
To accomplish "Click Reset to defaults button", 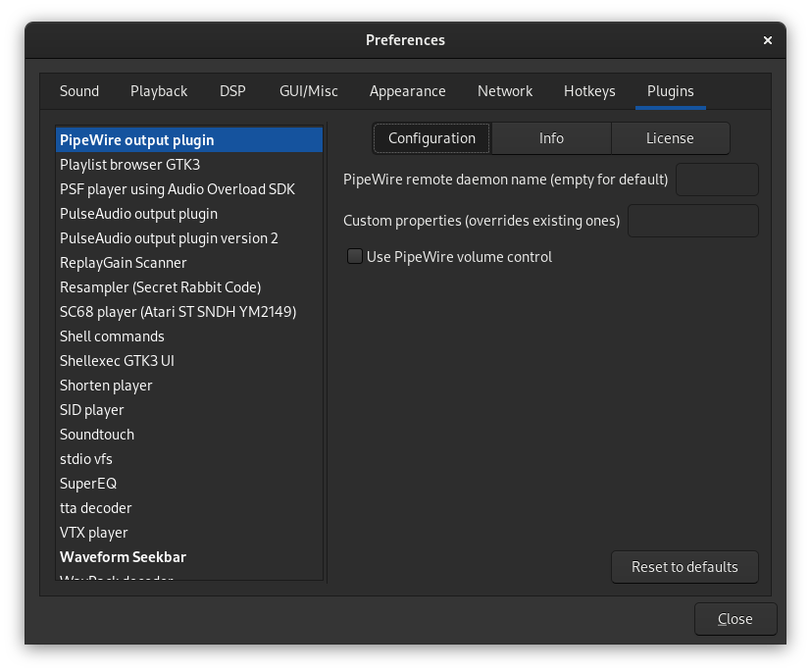I will point(684,567).
